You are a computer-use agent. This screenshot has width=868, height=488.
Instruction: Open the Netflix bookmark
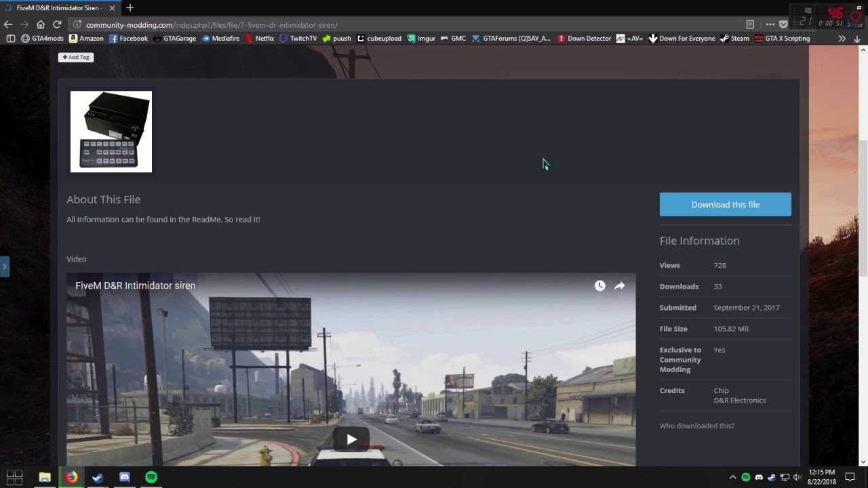[260, 39]
